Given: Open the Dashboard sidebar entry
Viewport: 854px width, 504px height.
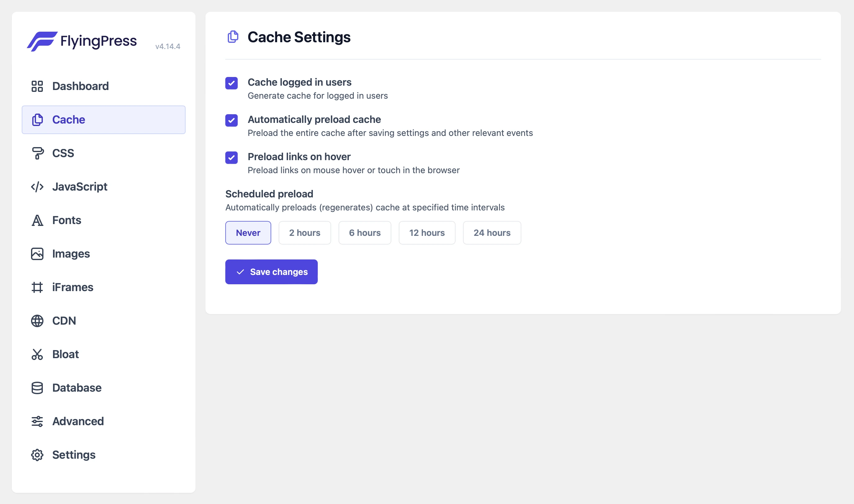Looking at the screenshot, I should coord(80,86).
